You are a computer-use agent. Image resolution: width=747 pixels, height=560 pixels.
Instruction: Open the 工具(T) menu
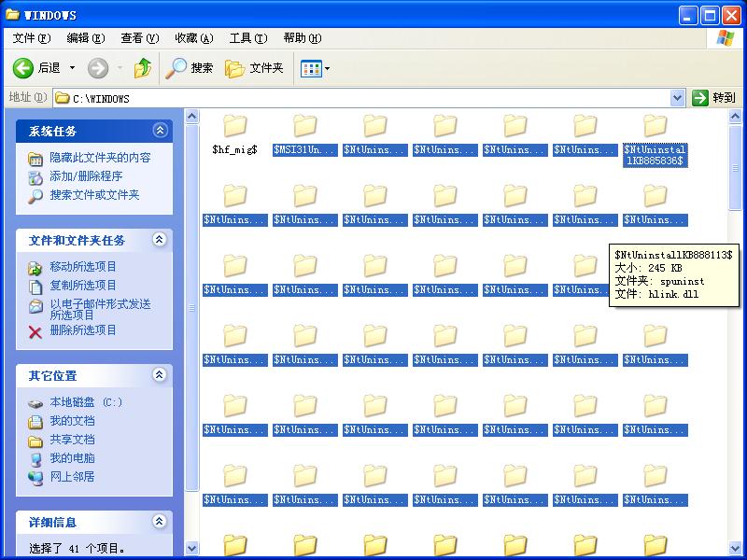(x=248, y=38)
